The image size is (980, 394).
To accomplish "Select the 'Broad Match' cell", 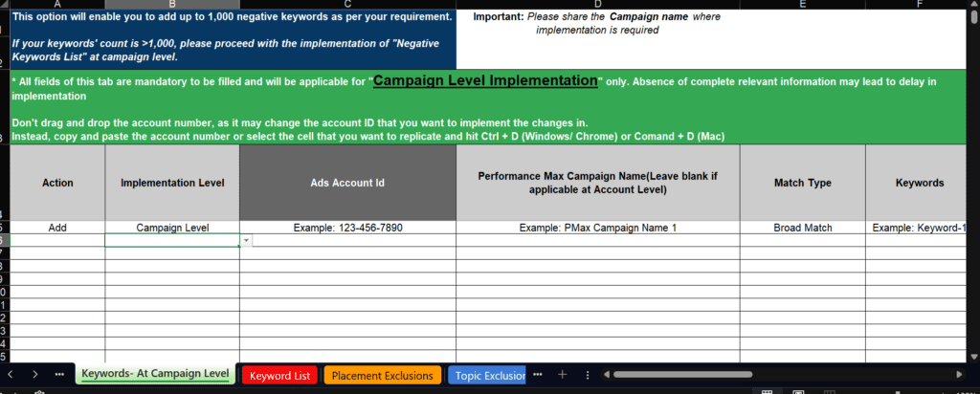I will (803, 228).
